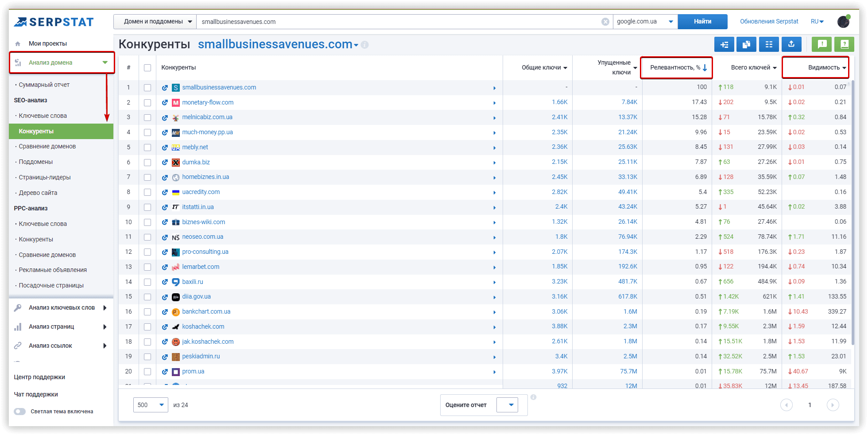868x435 pixels.
Task: Click the export upload toolbar icon
Action: (x=791, y=44)
